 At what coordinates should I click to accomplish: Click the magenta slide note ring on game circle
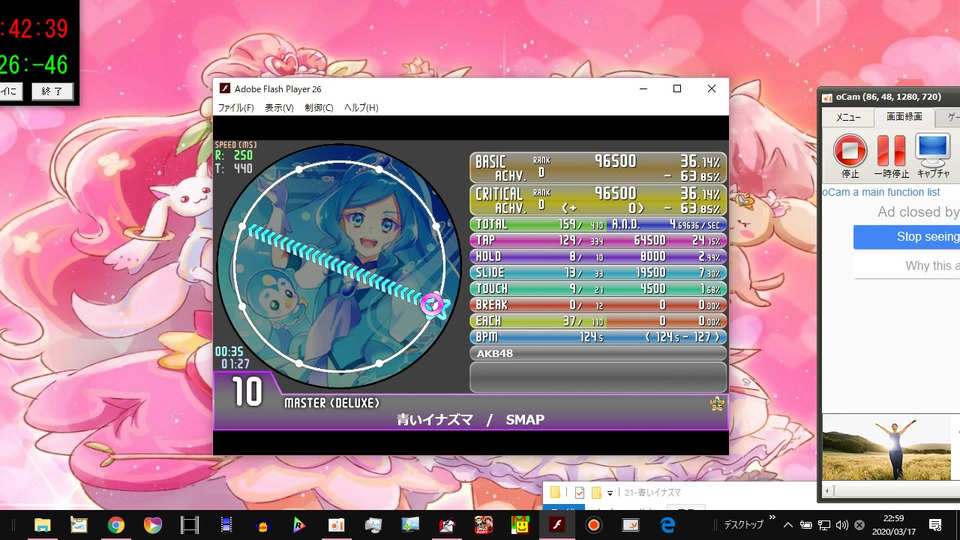point(432,303)
